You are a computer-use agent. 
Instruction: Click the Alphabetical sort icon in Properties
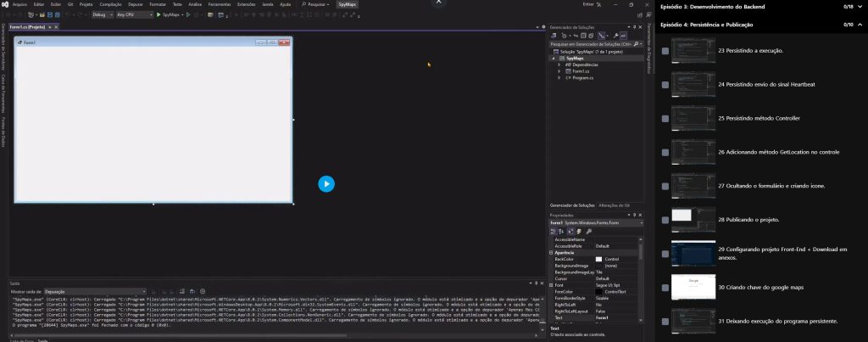[x=561, y=232]
